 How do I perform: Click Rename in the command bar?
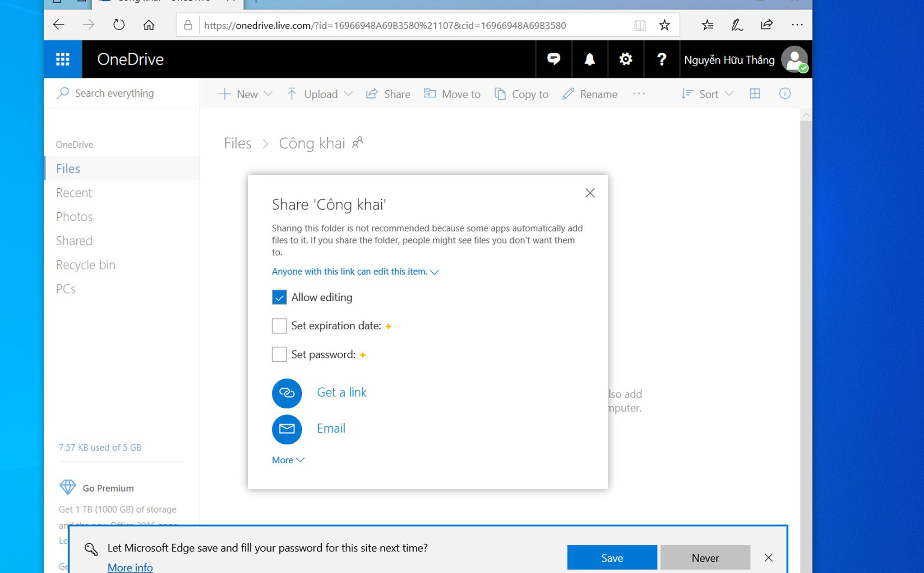590,94
